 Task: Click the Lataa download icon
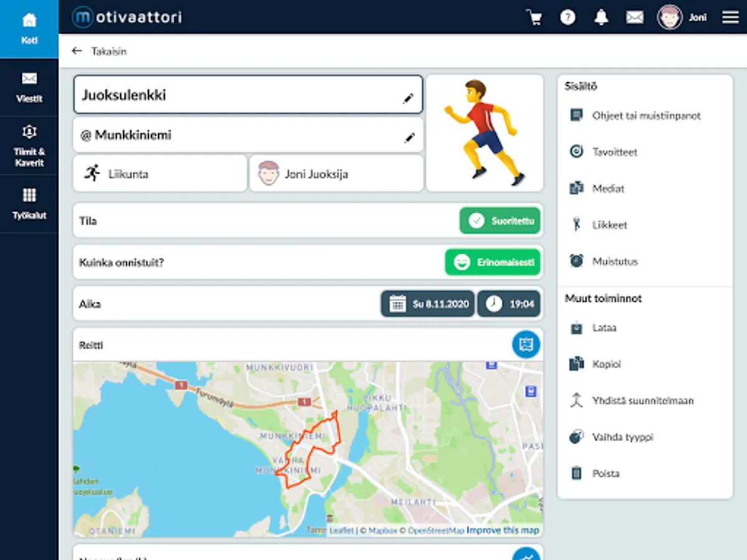[x=576, y=327]
